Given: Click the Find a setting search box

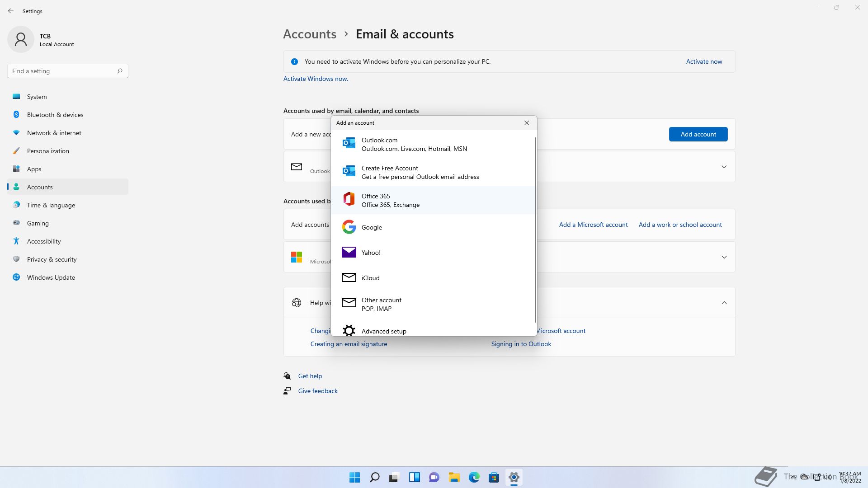Looking at the screenshot, I should pyautogui.click(x=68, y=71).
